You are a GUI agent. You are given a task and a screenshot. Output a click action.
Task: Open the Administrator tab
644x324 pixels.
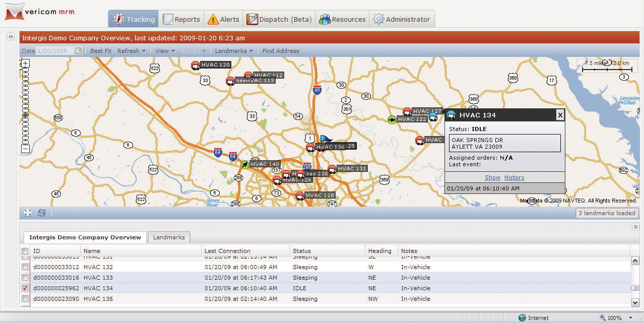tap(402, 19)
